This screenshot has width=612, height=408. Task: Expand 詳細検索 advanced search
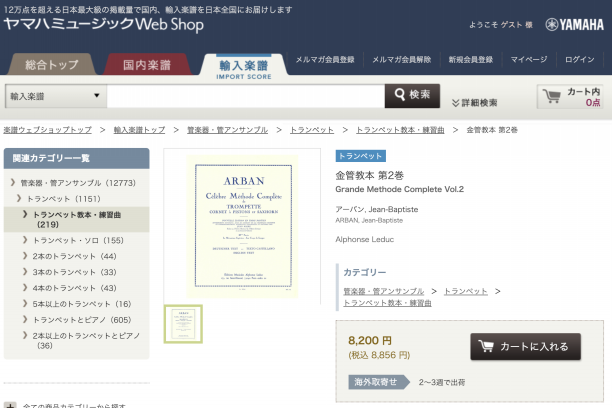pos(475,103)
